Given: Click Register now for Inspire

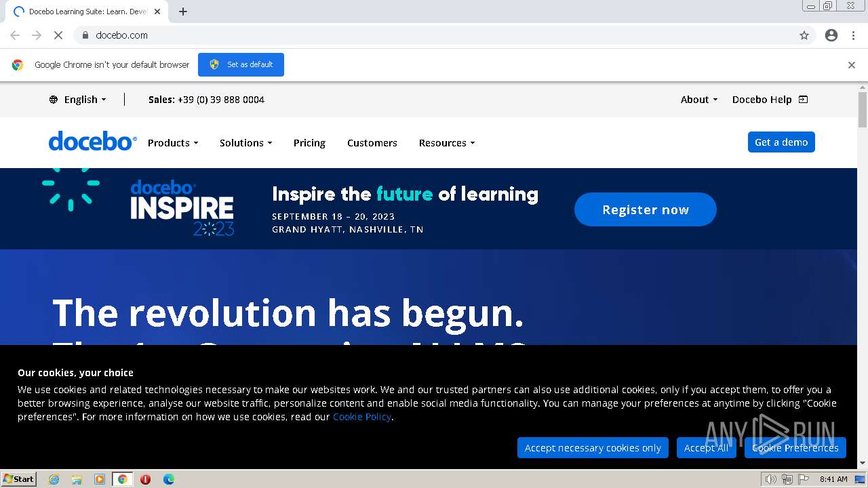Looking at the screenshot, I should tap(646, 209).
